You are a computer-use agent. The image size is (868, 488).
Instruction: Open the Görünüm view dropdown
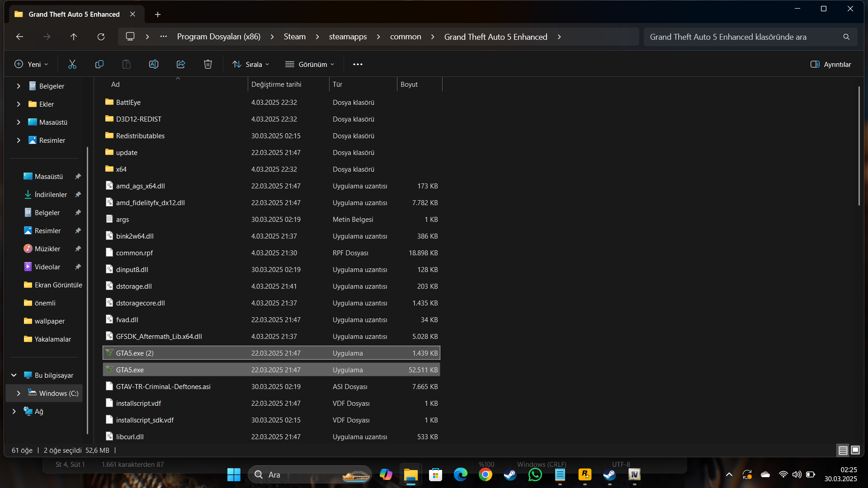[310, 64]
